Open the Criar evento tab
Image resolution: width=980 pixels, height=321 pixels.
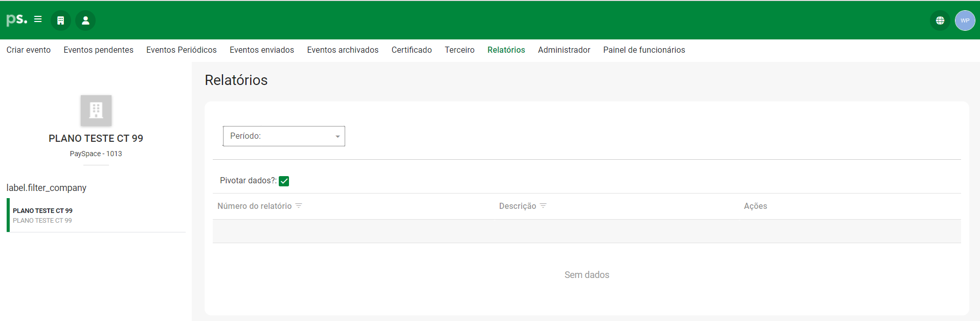29,50
